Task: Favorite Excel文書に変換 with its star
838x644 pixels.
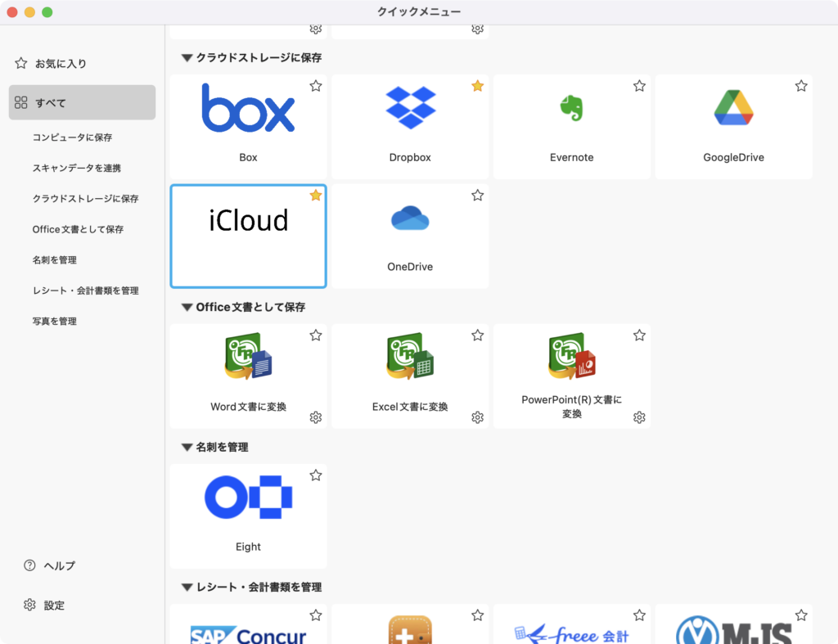Action: click(x=478, y=336)
